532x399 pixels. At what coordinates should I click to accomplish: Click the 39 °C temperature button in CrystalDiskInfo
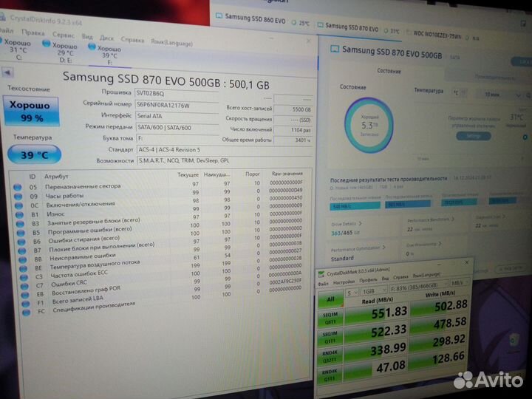click(34, 154)
